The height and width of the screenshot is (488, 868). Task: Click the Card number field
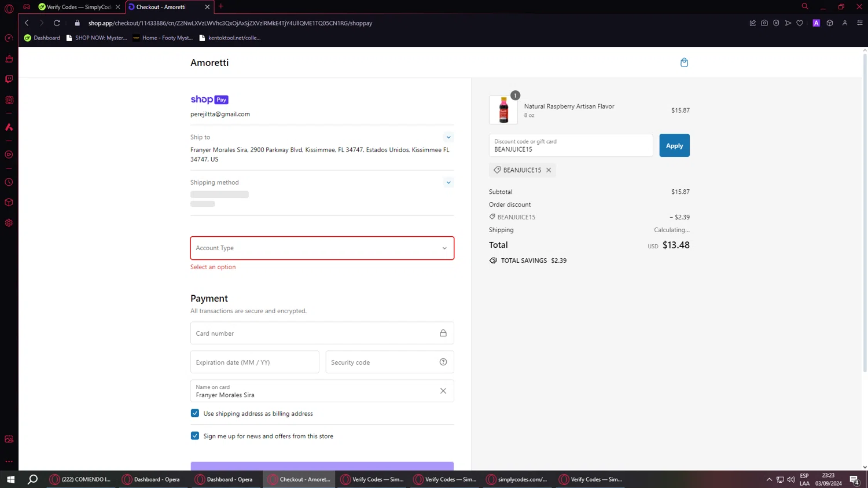point(322,333)
